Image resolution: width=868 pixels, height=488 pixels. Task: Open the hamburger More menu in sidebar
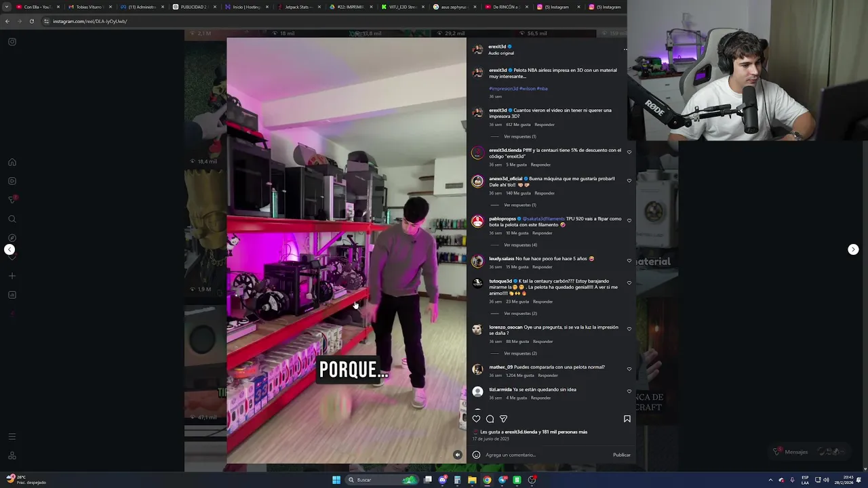coord(12,436)
